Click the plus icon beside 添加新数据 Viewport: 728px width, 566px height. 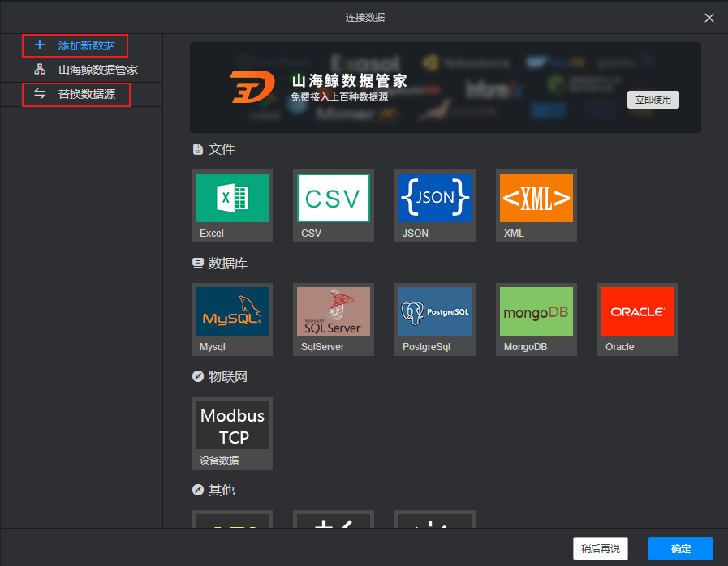click(x=40, y=45)
